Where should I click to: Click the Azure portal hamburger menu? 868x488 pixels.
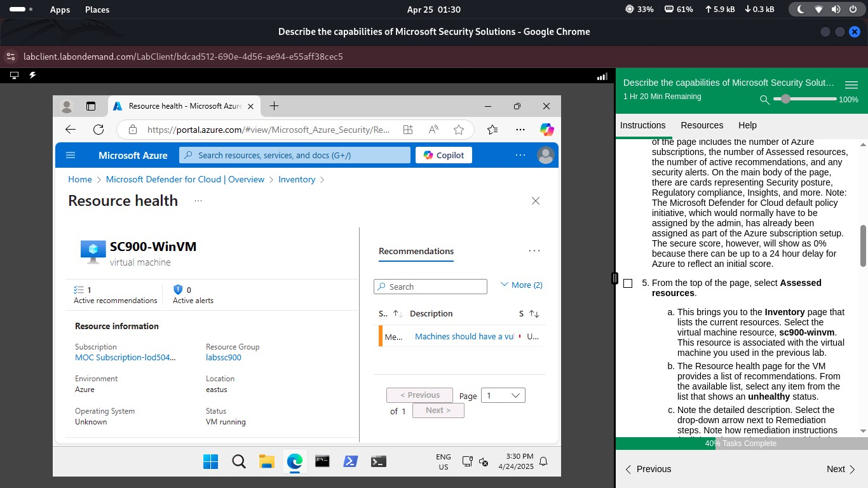click(x=71, y=154)
